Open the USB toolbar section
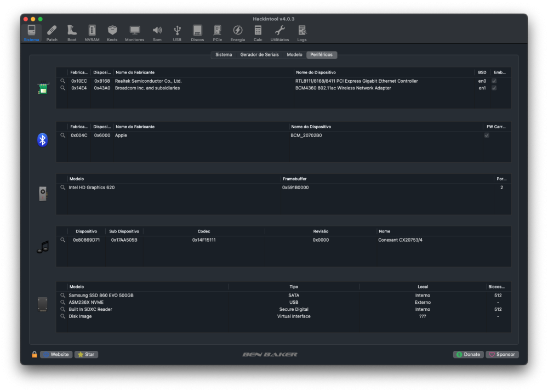Image resolution: width=548 pixels, height=392 pixels. click(x=177, y=33)
